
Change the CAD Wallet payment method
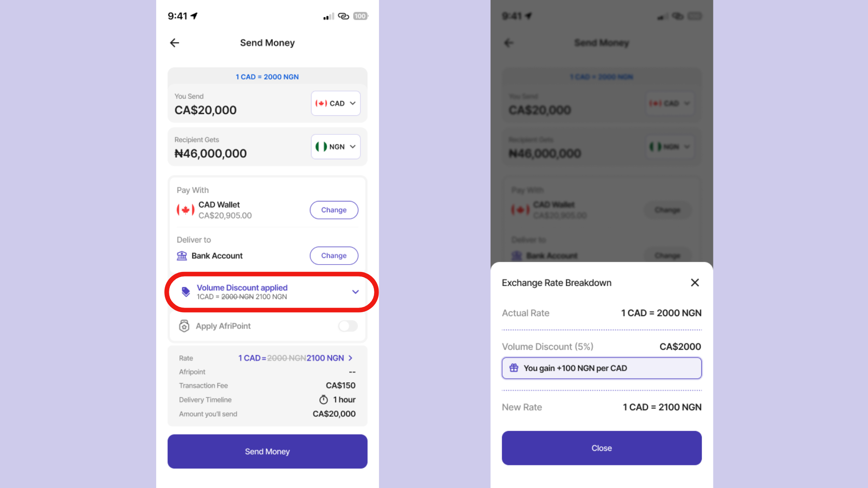pyautogui.click(x=334, y=210)
